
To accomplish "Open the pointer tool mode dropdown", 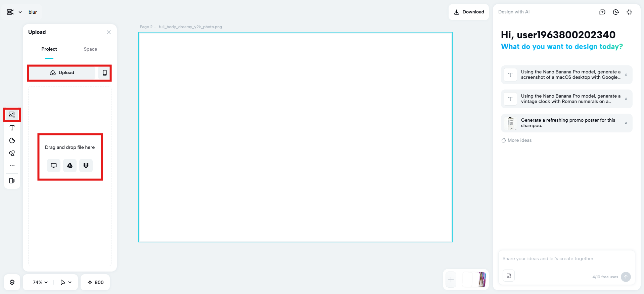I will [66, 282].
